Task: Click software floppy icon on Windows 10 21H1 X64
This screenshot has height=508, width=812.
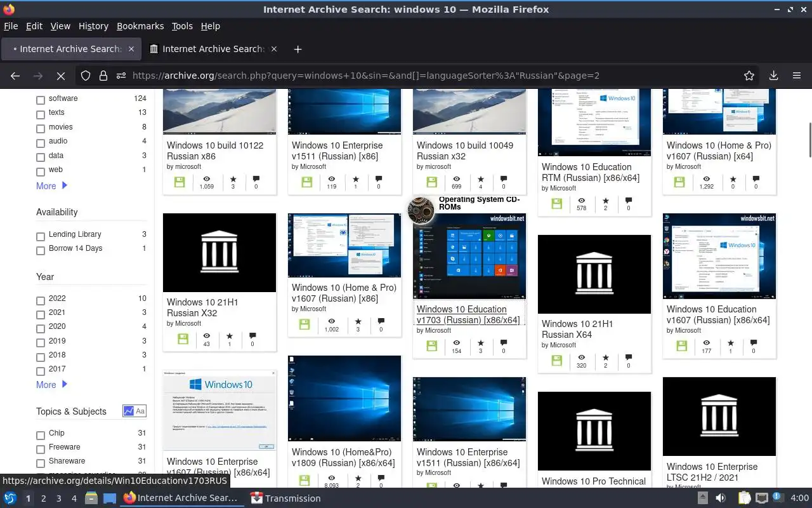Action: click(556, 360)
